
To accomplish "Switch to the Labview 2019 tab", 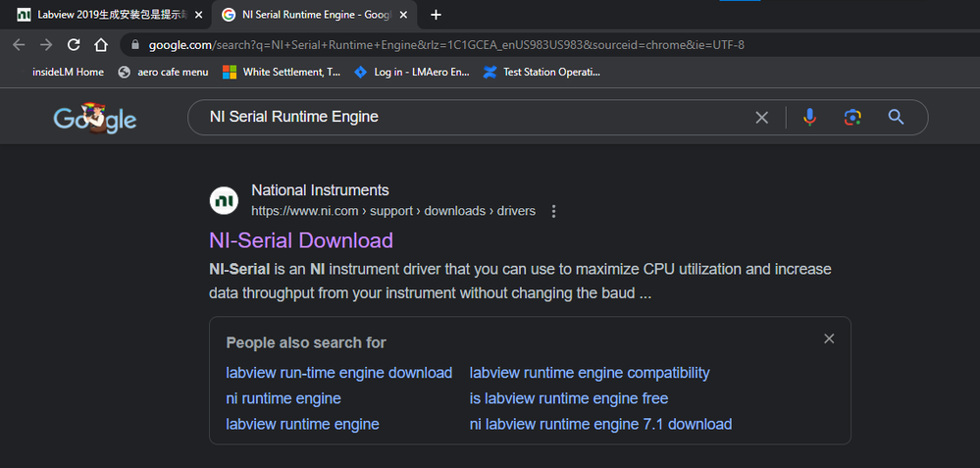I will [109, 15].
